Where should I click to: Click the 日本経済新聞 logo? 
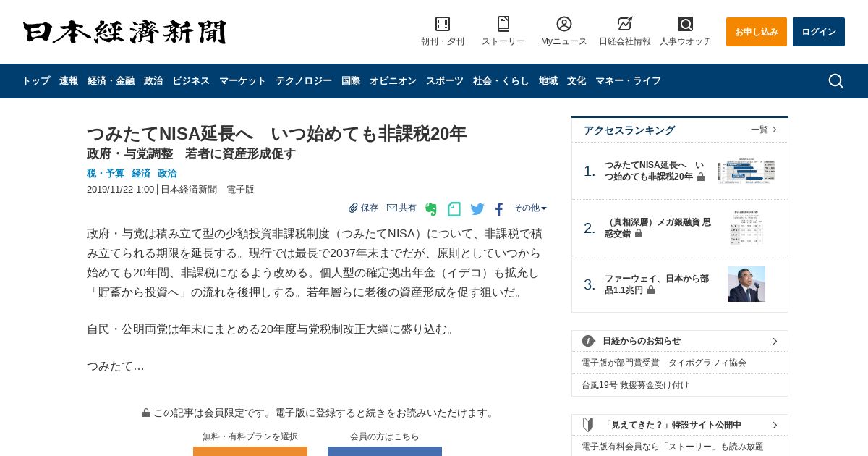(124, 32)
